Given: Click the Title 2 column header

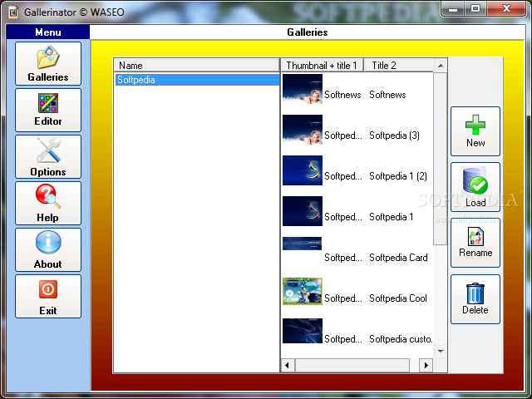Looking at the screenshot, I should point(399,65).
